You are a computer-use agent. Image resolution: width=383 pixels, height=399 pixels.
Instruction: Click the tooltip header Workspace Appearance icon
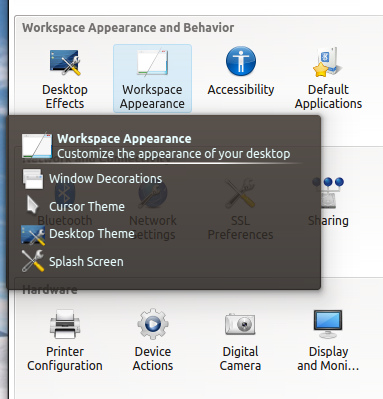coord(37,145)
